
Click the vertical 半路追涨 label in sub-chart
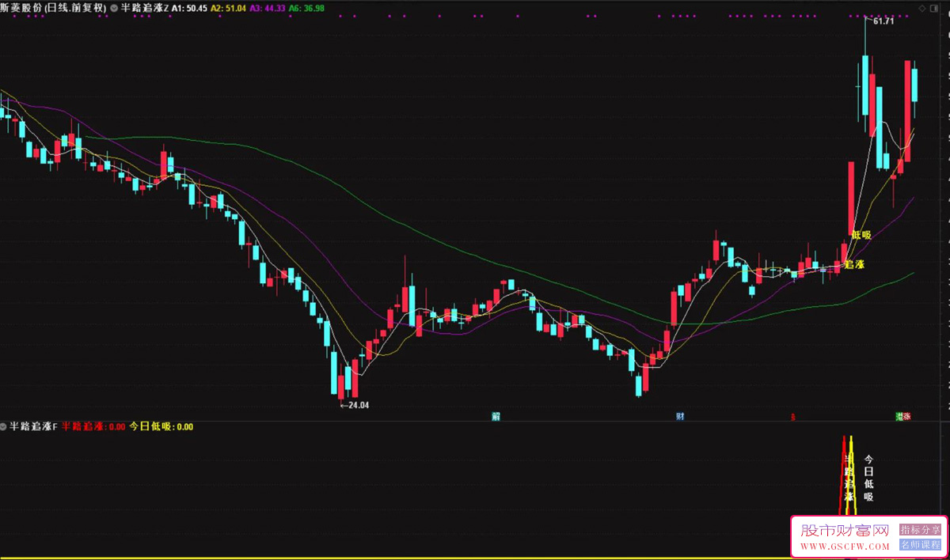849,478
